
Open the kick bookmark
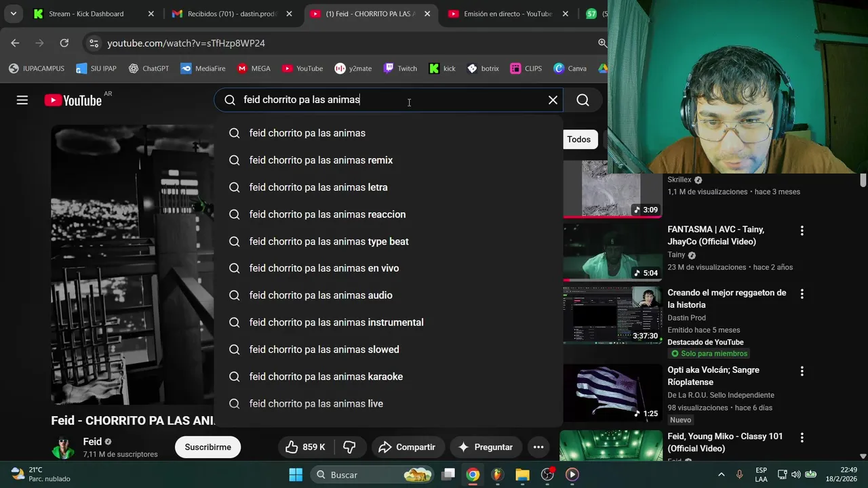click(x=443, y=68)
